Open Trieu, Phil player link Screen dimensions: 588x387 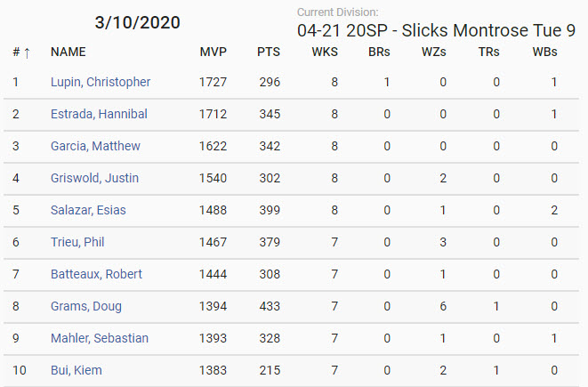[x=77, y=242]
